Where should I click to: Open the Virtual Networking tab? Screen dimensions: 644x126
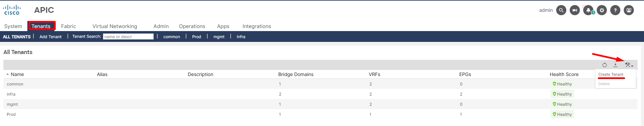(115, 26)
